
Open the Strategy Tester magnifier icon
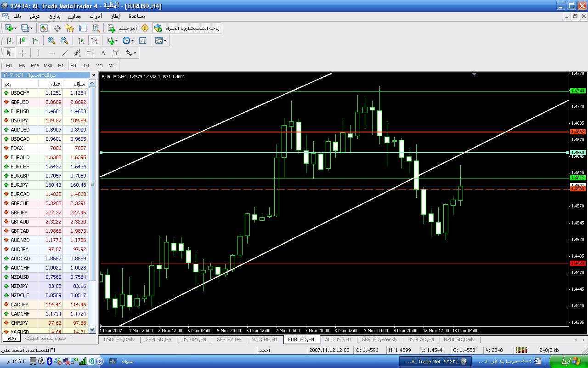[96, 28]
